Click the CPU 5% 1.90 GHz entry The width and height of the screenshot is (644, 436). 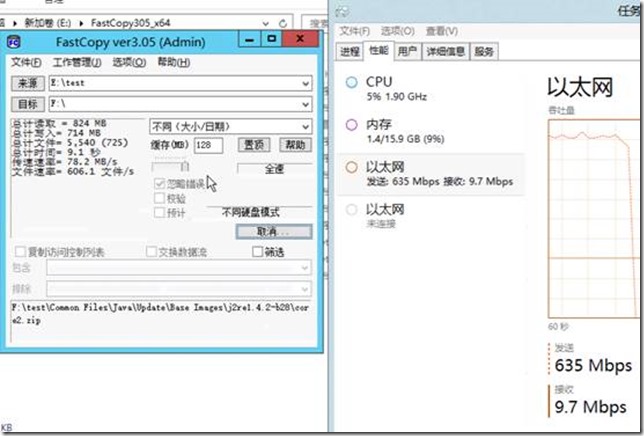(x=430, y=88)
